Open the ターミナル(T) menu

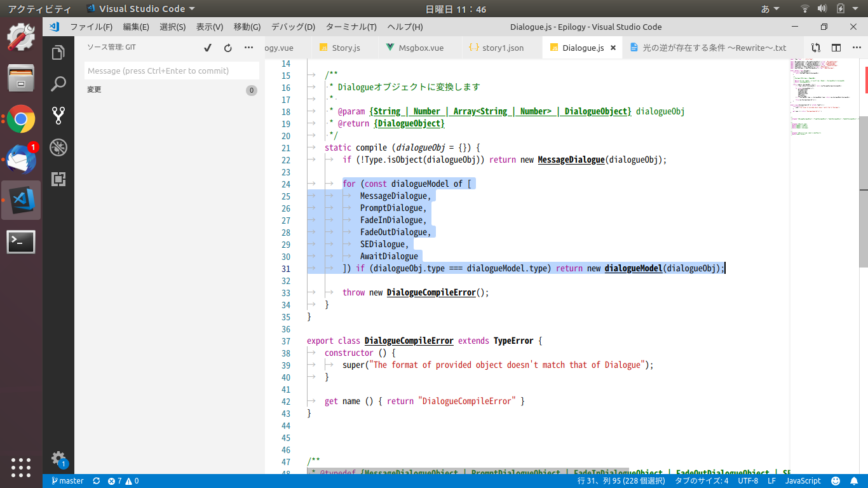click(x=351, y=27)
